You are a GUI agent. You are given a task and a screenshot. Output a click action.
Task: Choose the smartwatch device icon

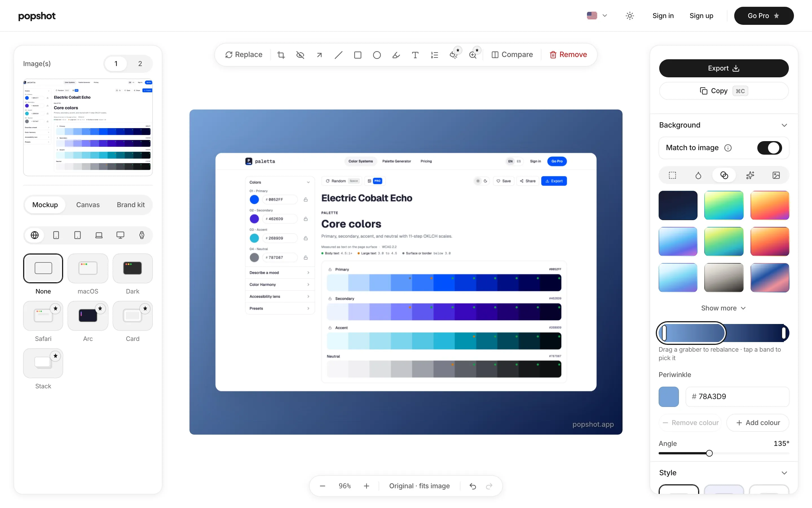(142, 235)
